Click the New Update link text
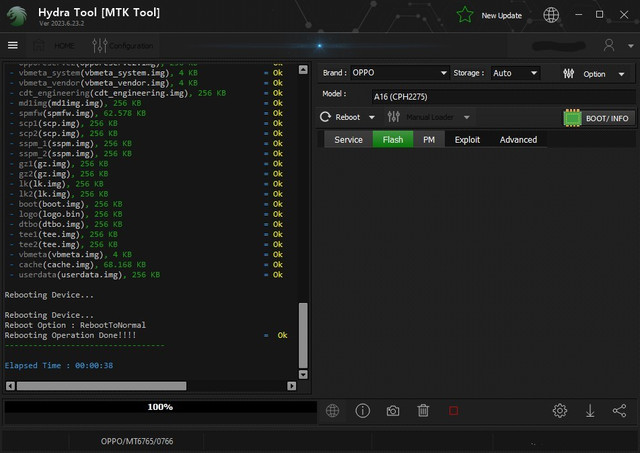 501,16
